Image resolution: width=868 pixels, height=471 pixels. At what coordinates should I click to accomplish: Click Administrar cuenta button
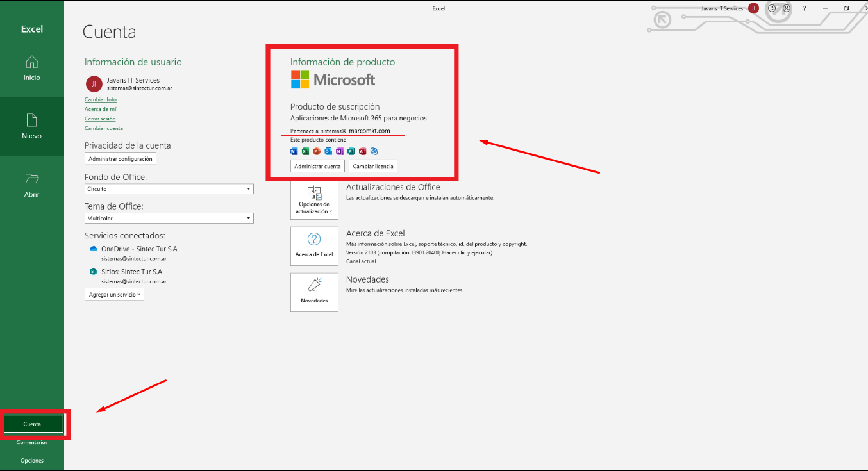coord(317,166)
